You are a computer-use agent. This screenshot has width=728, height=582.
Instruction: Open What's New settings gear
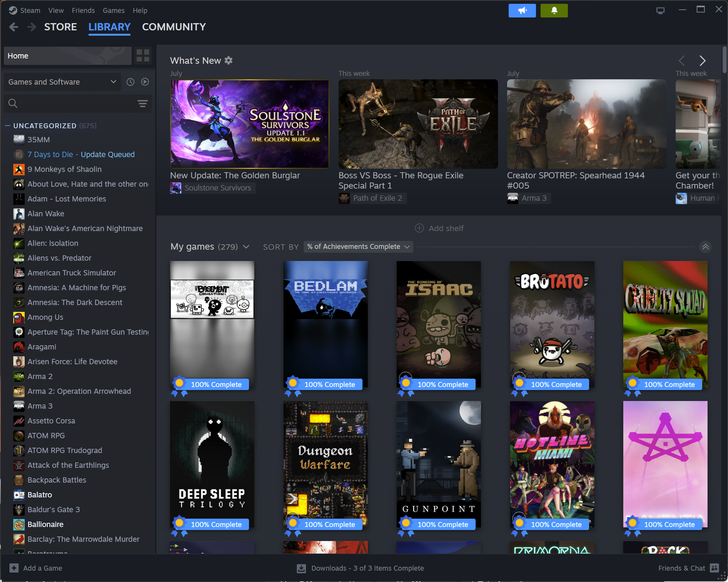[x=228, y=60]
